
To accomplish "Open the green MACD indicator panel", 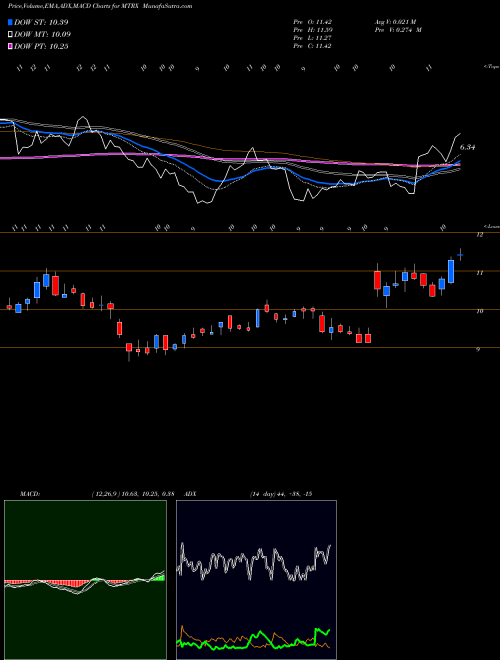I will 85,580.
